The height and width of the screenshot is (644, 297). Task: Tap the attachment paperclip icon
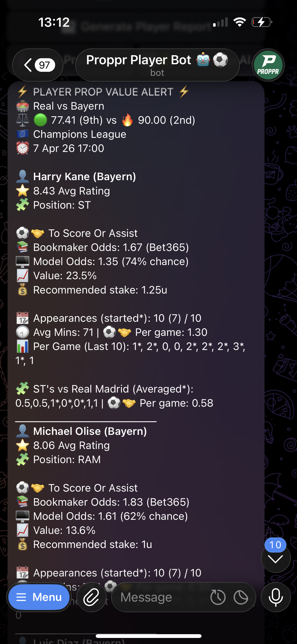[x=91, y=597]
